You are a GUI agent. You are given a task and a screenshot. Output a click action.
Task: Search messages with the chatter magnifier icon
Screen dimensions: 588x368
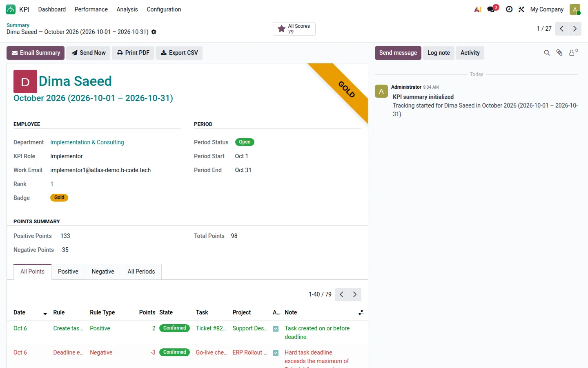coord(547,53)
